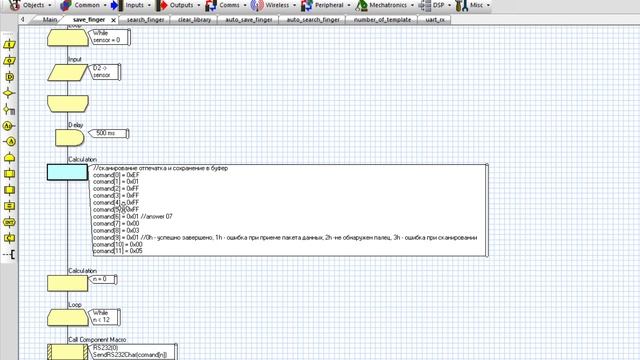
Task: Select the Loop icon in the left toolbar
Action: [9, 158]
